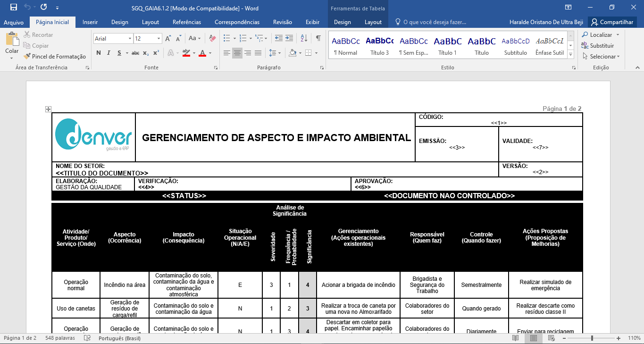
Task: Center-align the text
Action: tap(237, 53)
